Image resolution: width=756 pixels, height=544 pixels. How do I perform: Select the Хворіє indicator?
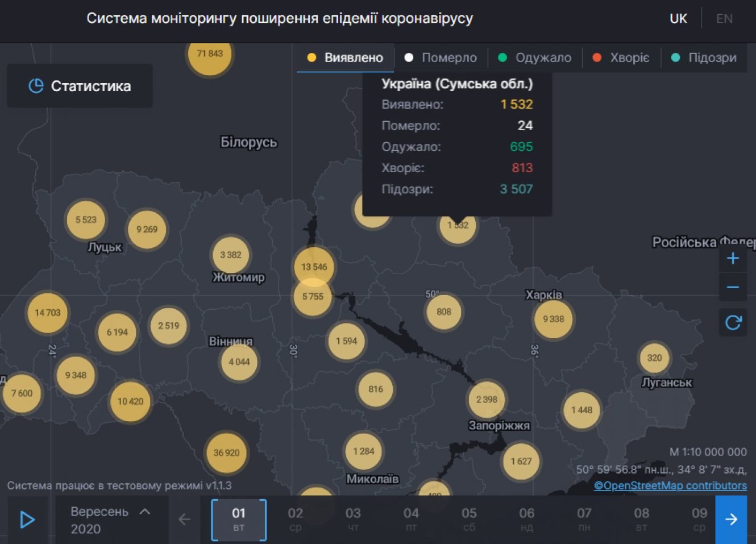coord(621,57)
